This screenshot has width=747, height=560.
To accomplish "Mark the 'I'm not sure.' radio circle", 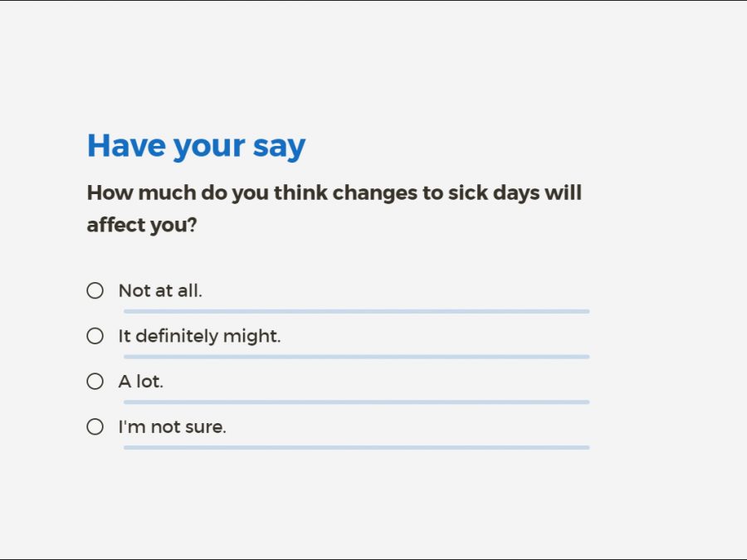I will pyautogui.click(x=95, y=427).
